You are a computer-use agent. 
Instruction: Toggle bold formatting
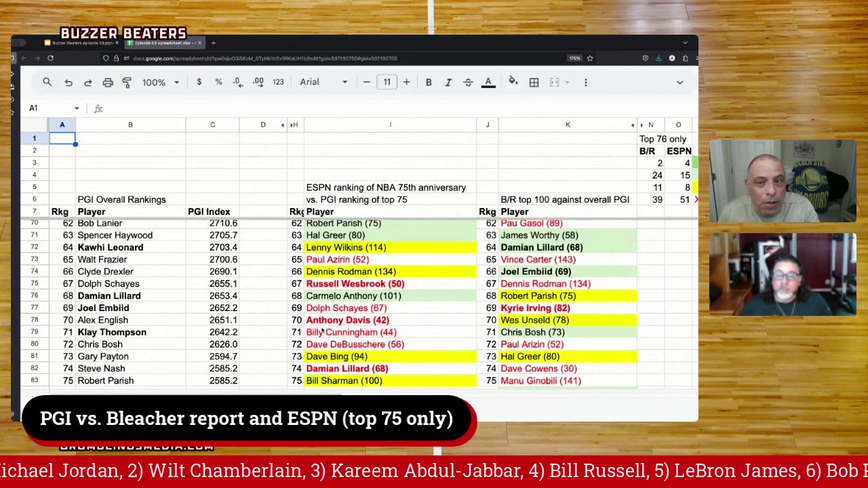[x=429, y=82]
